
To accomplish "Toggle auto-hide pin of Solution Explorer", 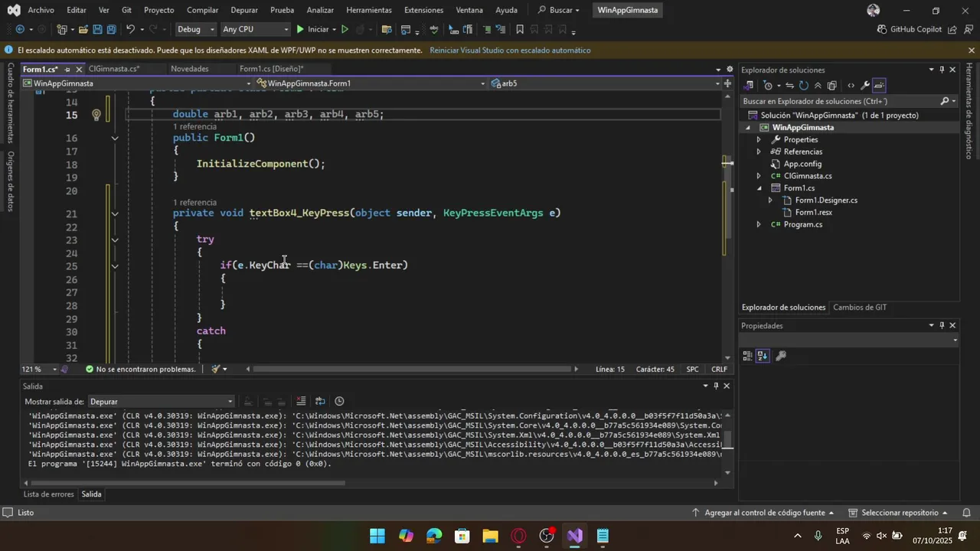I will click(942, 70).
